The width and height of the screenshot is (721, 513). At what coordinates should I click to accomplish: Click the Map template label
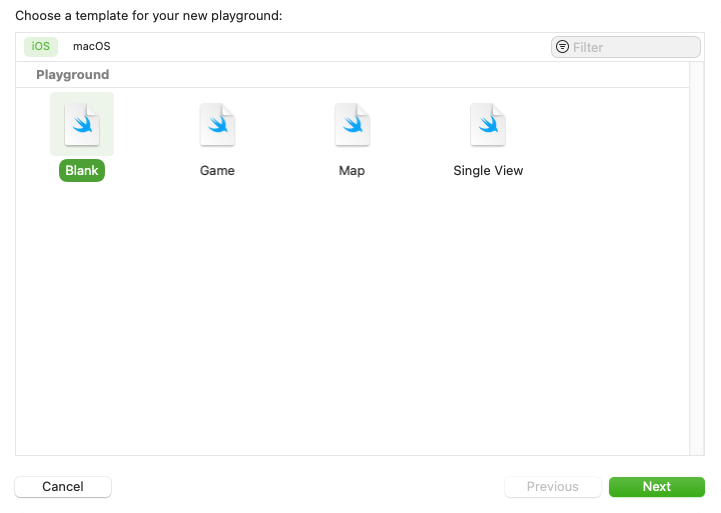coord(352,171)
